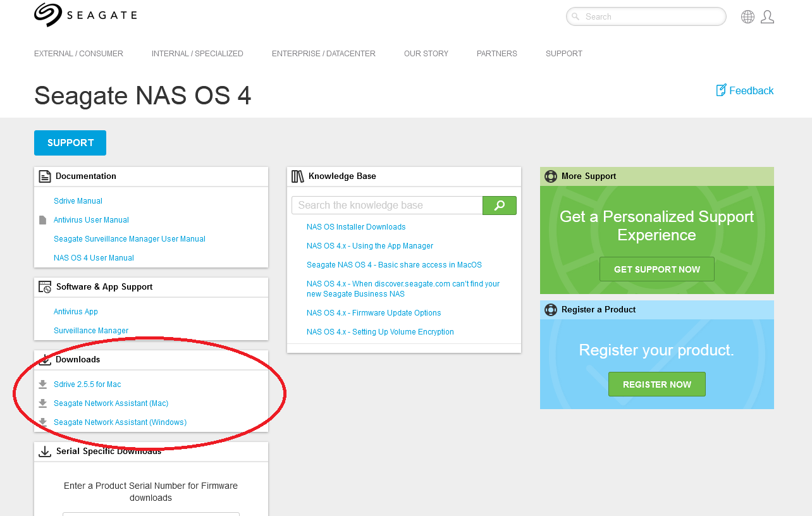Click the download icon beside Sdrive 2.5.5 for Mac
The width and height of the screenshot is (812, 516).
(43, 384)
